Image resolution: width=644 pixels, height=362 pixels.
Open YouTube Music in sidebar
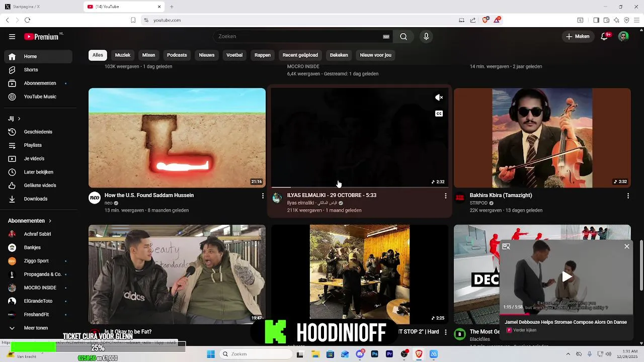(38, 97)
